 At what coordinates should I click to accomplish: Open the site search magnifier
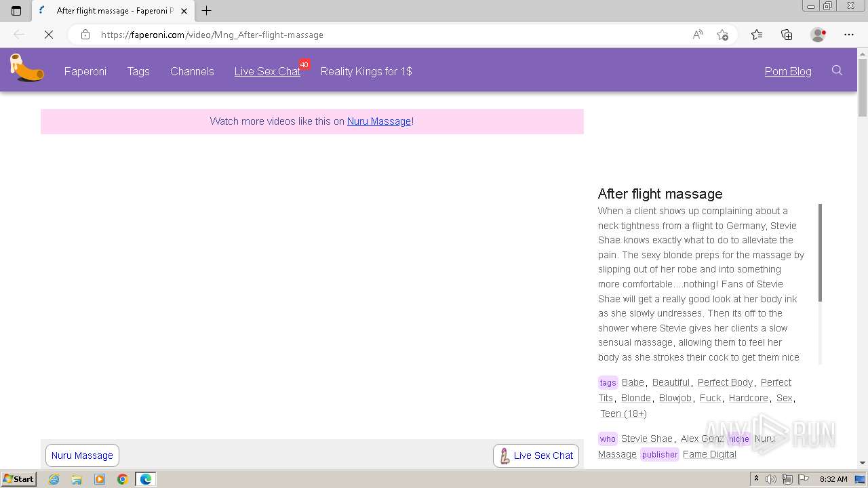point(837,70)
